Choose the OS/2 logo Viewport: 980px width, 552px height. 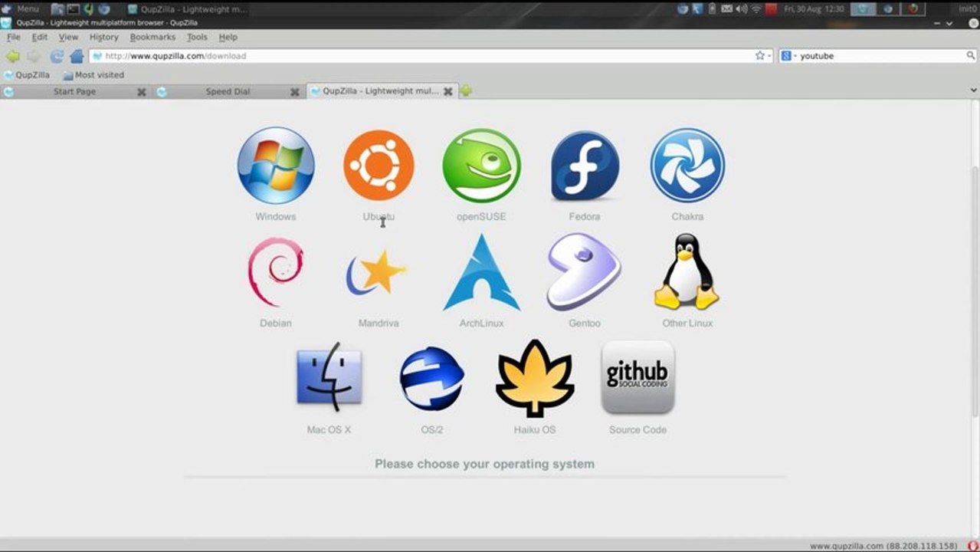tap(431, 378)
